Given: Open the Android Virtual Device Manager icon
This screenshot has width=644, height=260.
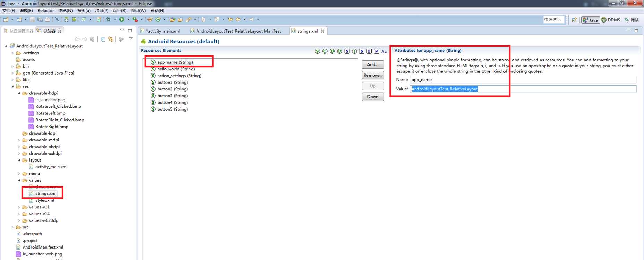Looking at the screenshot, I should click(x=74, y=19).
